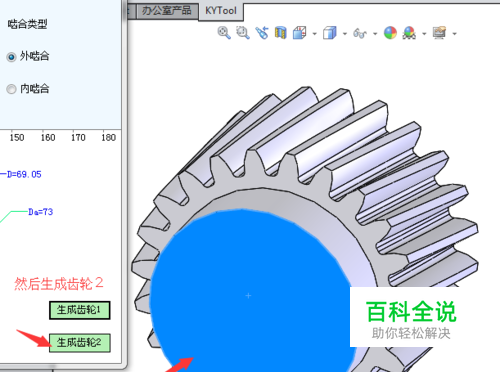This screenshot has width=500, height=372.
Task: Select the 外啮合 radio button
Action: coord(11,57)
